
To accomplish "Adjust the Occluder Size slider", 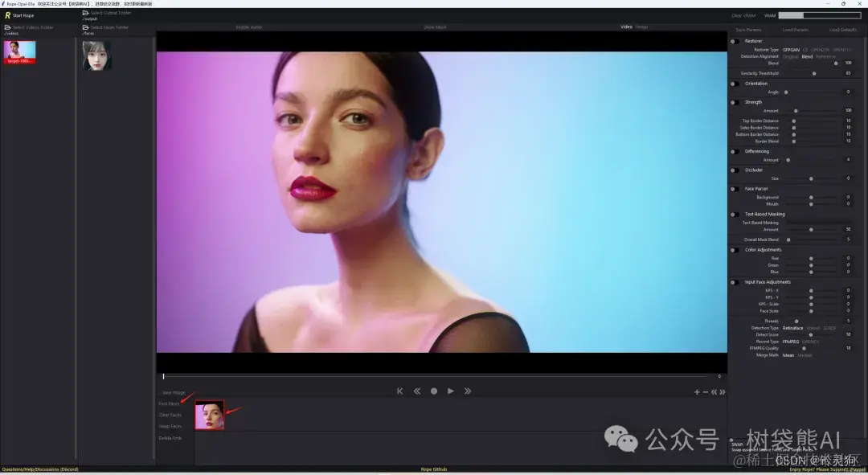I will click(812, 178).
